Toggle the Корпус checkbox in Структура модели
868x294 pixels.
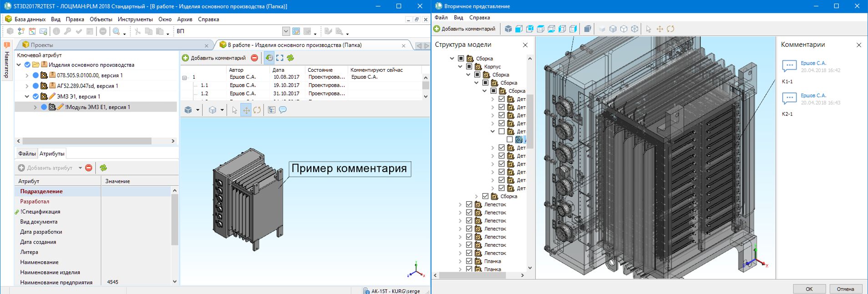[x=469, y=66]
